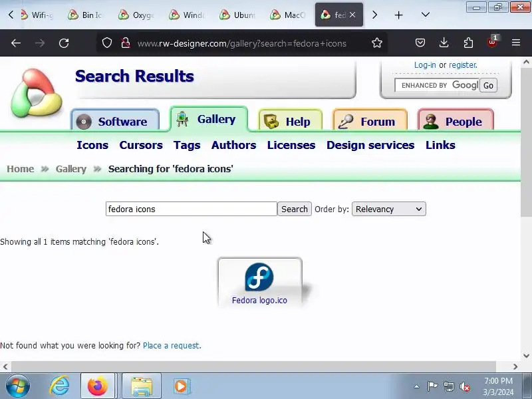Open Links submenu item

[x=440, y=145]
